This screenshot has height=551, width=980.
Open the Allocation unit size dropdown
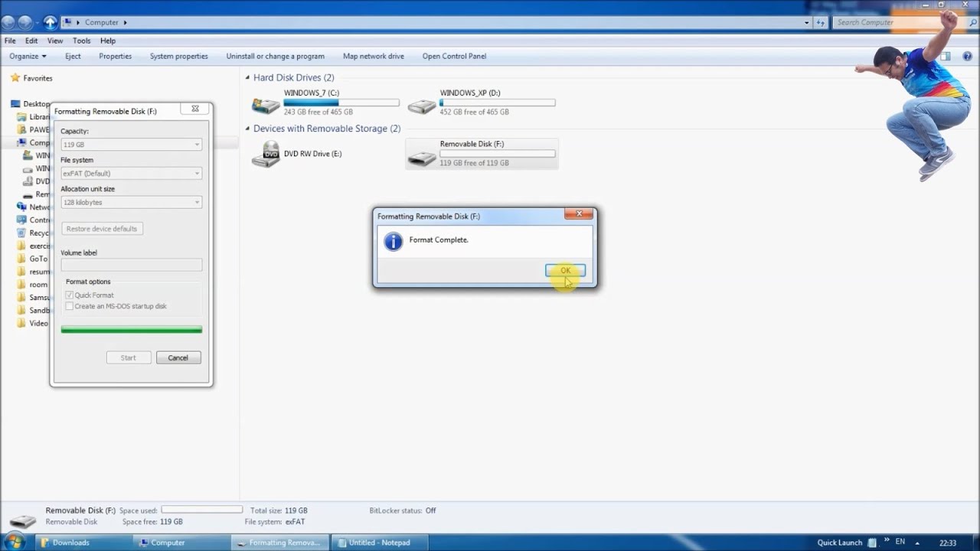pos(131,202)
